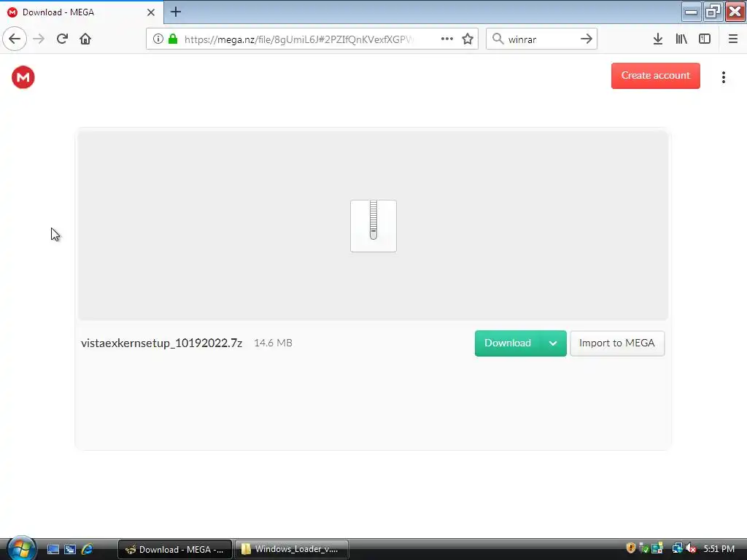Open the browser home page
The width and height of the screenshot is (747, 560).
coord(85,39)
